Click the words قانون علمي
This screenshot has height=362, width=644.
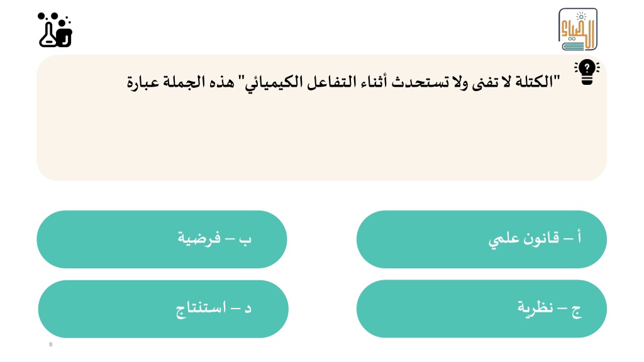pos(524,238)
